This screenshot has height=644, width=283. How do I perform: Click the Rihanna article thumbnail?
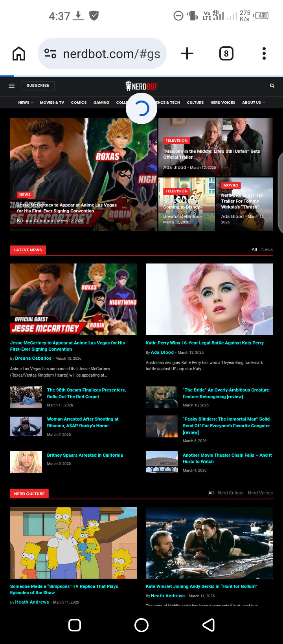coord(26,426)
